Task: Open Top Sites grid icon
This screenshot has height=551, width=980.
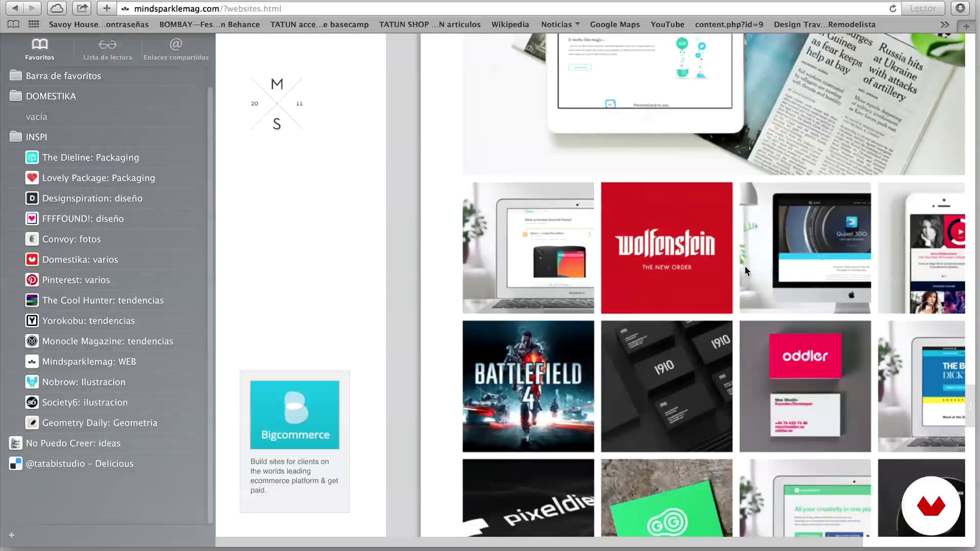Action: (34, 24)
